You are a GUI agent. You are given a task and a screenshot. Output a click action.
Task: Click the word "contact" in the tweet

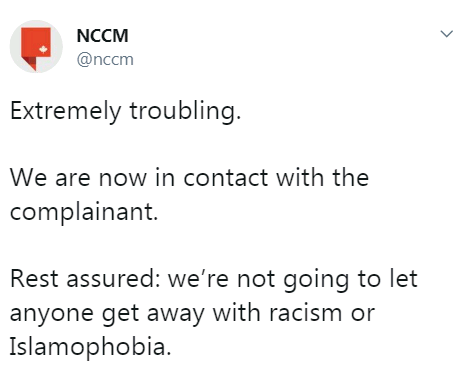(x=226, y=178)
